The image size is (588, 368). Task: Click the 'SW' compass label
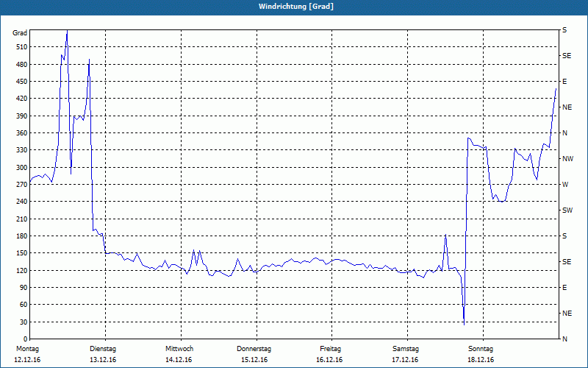pos(567,210)
